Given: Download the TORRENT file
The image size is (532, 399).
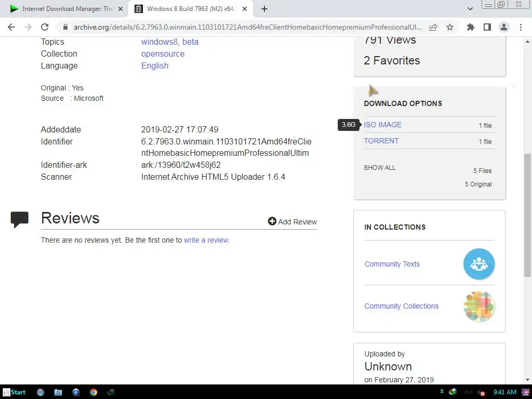Looking at the screenshot, I should [381, 141].
